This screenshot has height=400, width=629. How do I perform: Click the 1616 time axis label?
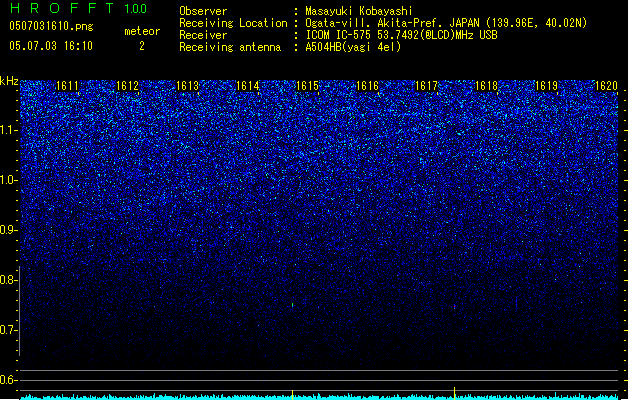click(367, 86)
